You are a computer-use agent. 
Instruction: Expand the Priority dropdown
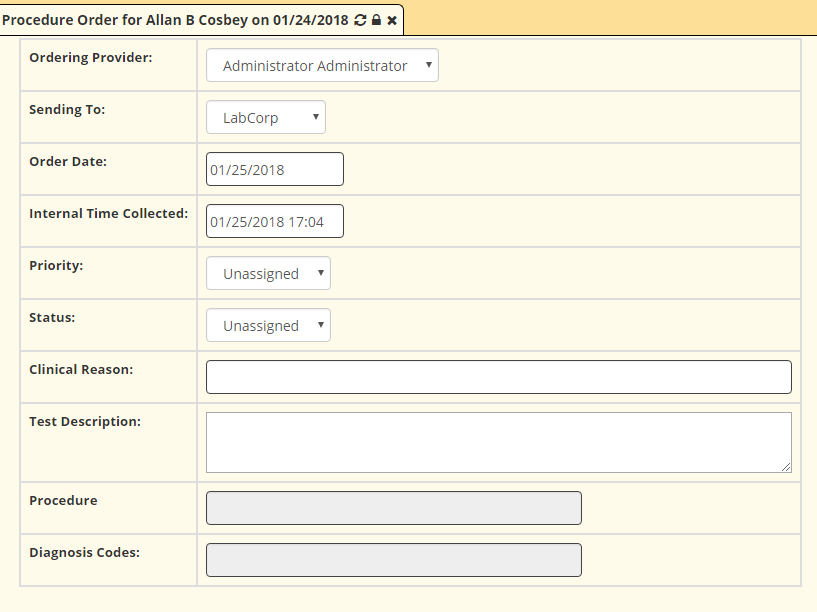(268, 273)
